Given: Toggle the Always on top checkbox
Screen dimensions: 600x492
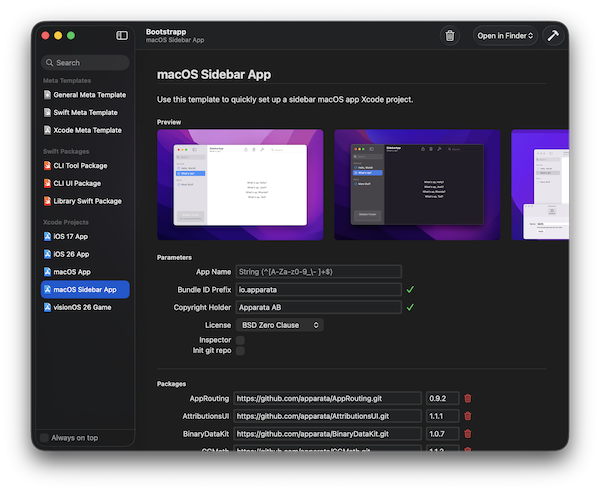Looking at the screenshot, I should point(45,438).
